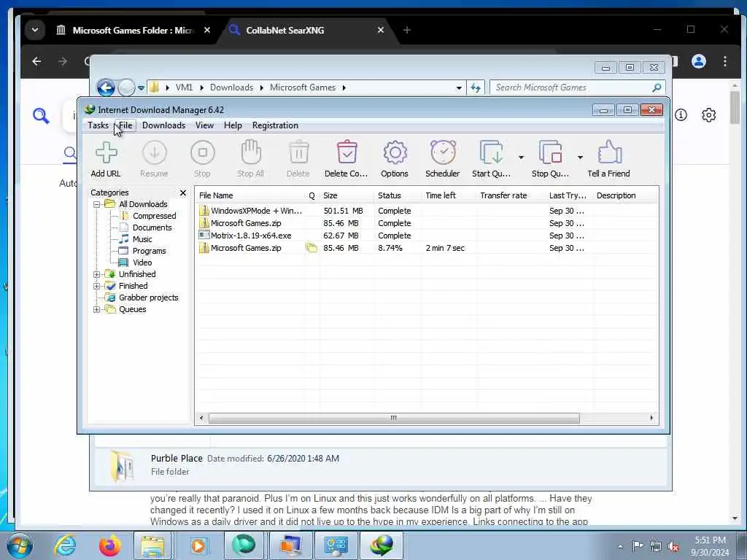Sort by Size column header
Viewport: 747px width, 560px height.
pos(347,195)
